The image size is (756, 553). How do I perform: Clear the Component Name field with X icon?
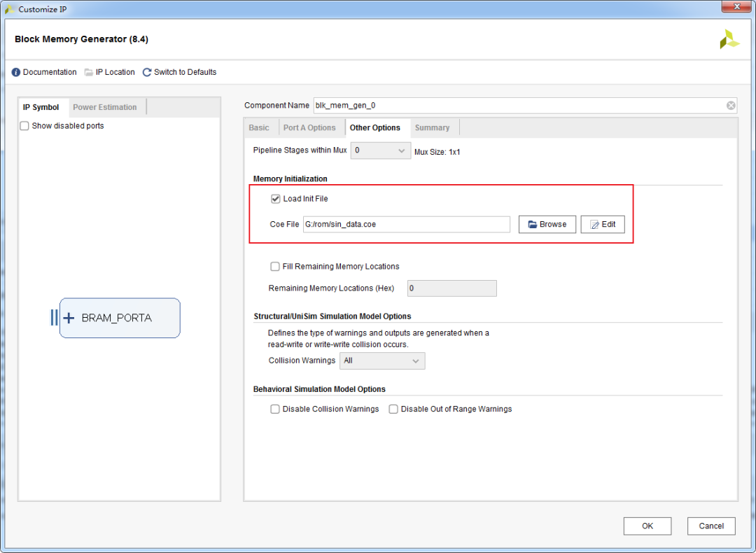(731, 106)
